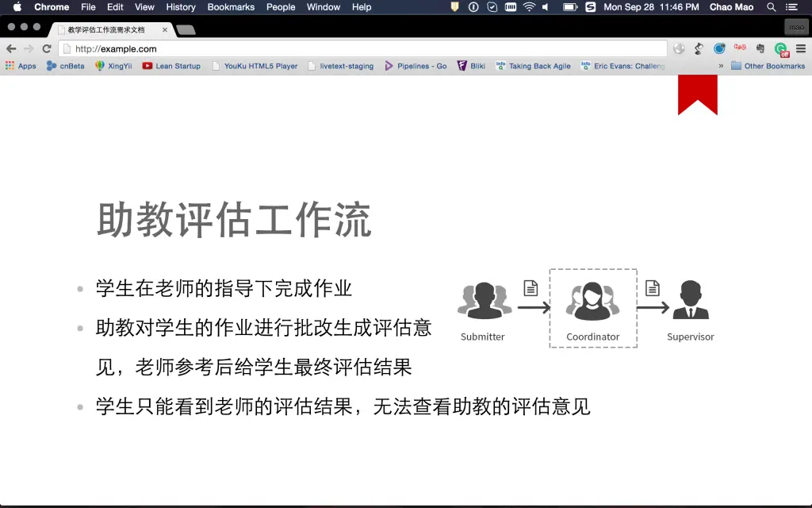Click the mao profile button
Viewport: 812px width, 508px height.
(796, 27)
